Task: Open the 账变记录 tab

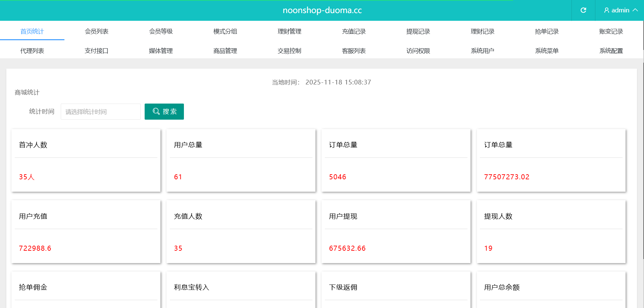Action: pyautogui.click(x=611, y=32)
